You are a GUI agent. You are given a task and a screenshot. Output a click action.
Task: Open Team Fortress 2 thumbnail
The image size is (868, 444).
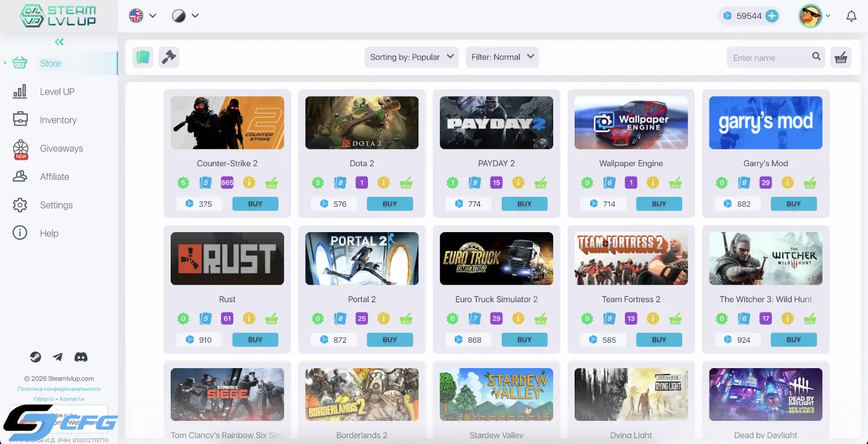point(631,259)
